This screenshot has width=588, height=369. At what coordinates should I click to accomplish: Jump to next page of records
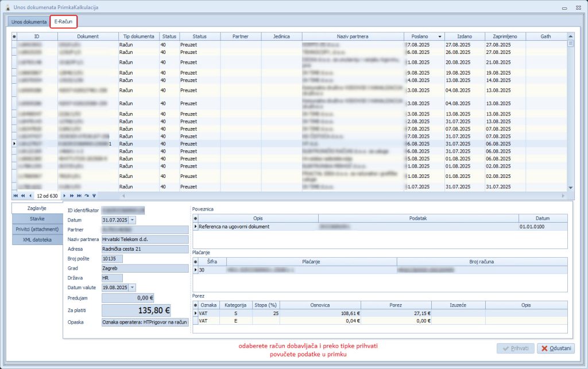pyautogui.click(x=72, y=196)
